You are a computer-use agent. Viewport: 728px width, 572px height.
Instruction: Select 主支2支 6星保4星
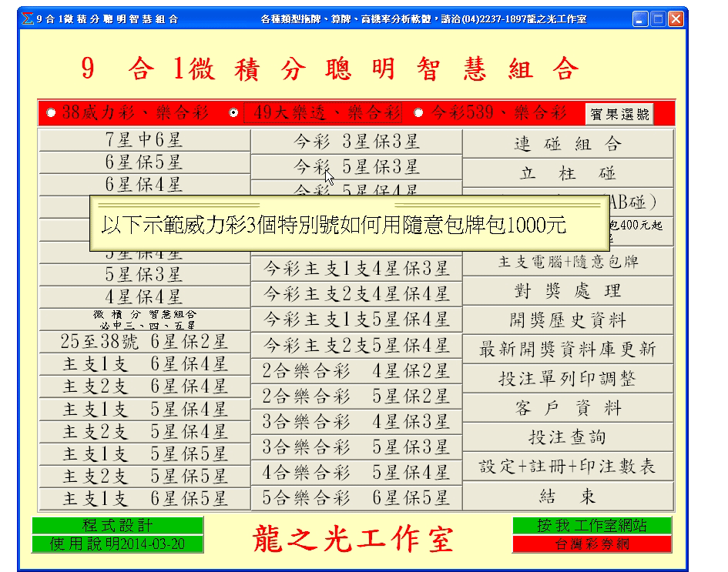(144, 386)
